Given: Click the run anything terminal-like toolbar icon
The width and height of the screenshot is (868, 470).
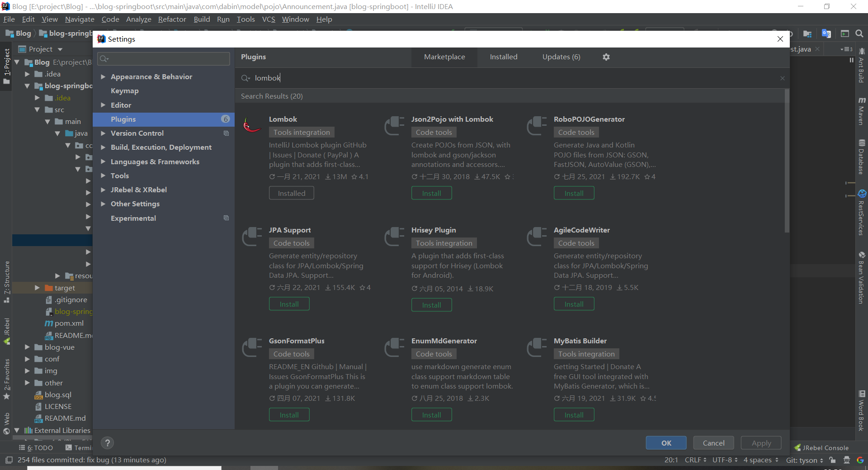Looking at the screenshot, I should [x=844, y=33].
